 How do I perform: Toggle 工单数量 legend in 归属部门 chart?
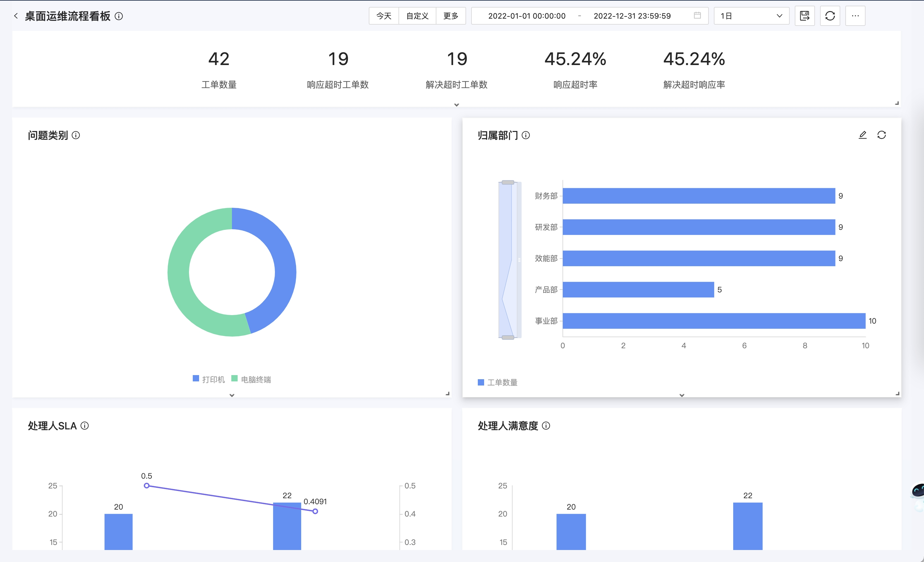point(498,382)
